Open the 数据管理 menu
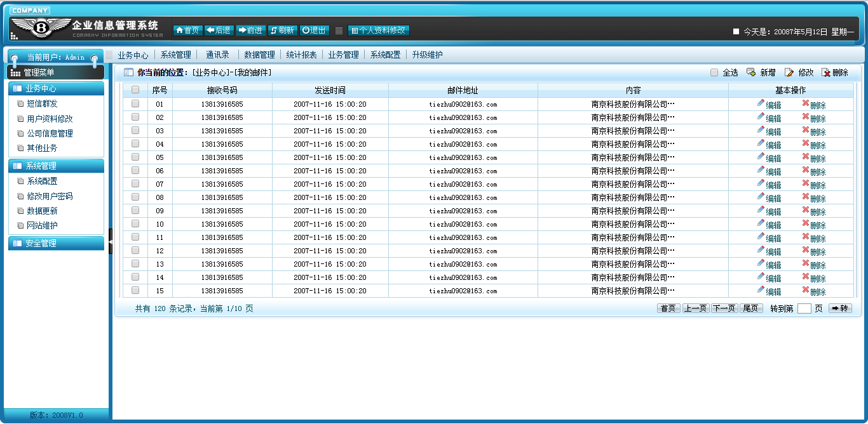 259,55
